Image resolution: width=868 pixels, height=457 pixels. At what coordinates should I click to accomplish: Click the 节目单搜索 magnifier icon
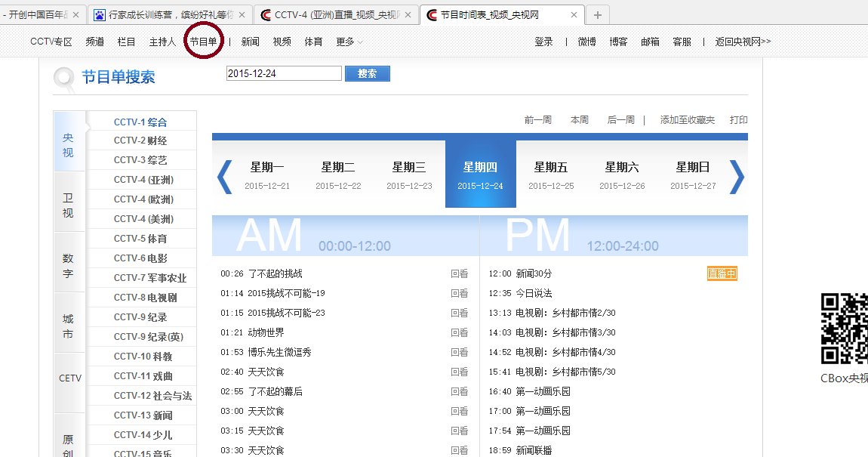[x=63, y=78]
